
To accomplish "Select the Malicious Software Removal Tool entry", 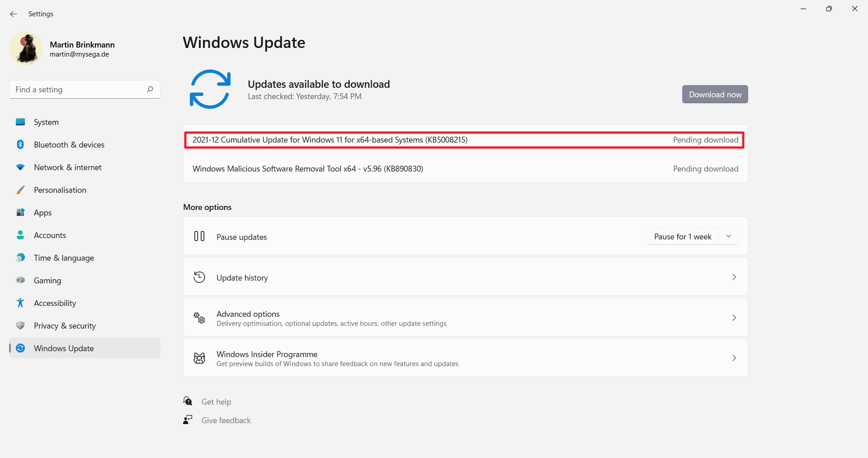I will (465, 168).
